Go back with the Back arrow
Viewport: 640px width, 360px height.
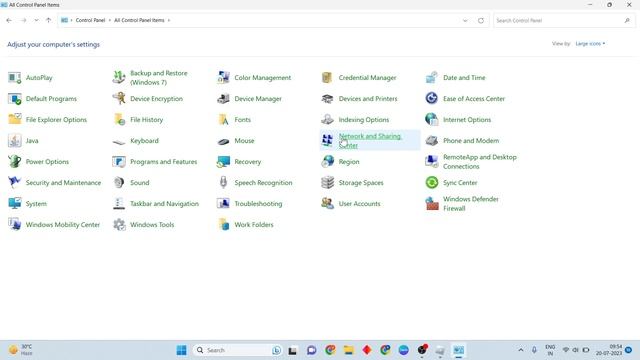tap(9, 20)
